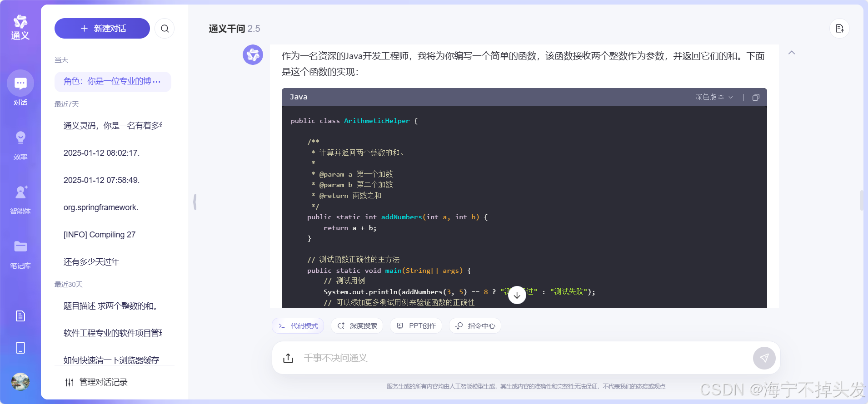The image size is (868, 404).
Task: Click the Java language label on code block
Action: click(299, 97)
